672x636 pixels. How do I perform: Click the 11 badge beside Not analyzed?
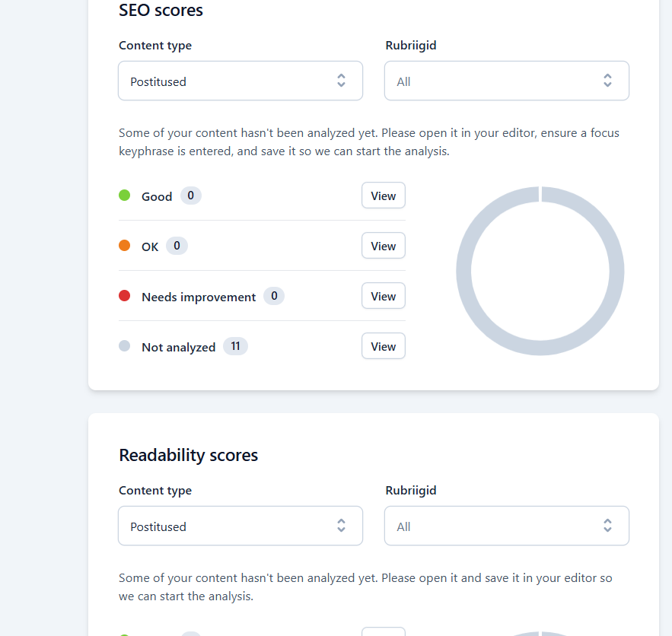point(235,346)
